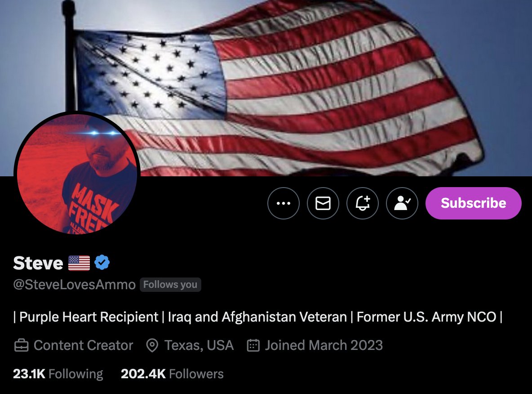532x394 pixels.
Task: Select the @SteveLovesAmmo handle
Action: (x=74, y=285)
